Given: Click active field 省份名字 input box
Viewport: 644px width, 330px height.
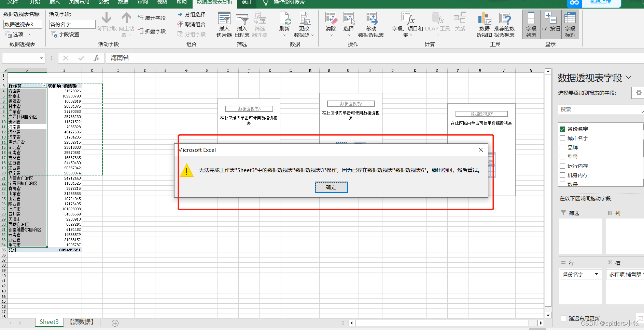Looking at the screenshot, I should click(x=72, y=24).
